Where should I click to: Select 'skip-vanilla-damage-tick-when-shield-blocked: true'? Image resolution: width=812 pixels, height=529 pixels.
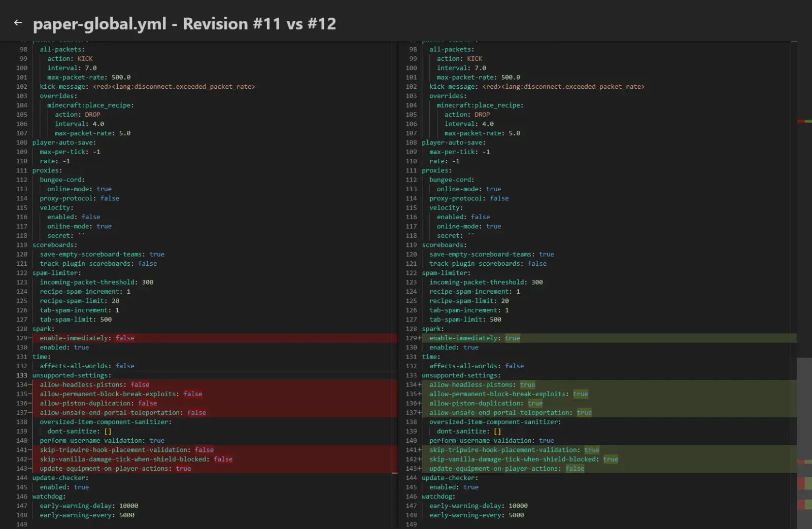[524, 460]
